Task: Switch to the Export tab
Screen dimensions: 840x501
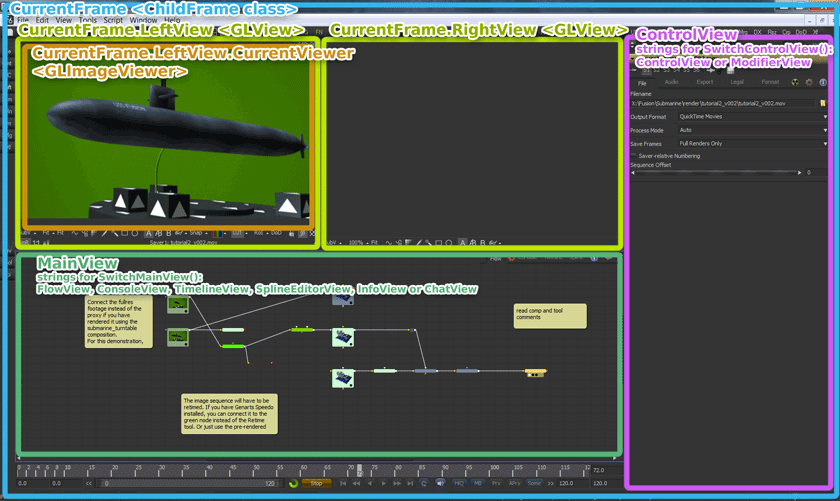Action: (x=704, y=82)
